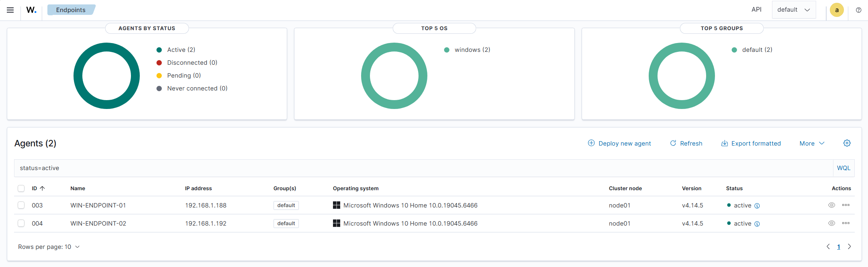
Task: Open more actions dots for WIN-ENDPOINT-01
Action: (846, 205)
